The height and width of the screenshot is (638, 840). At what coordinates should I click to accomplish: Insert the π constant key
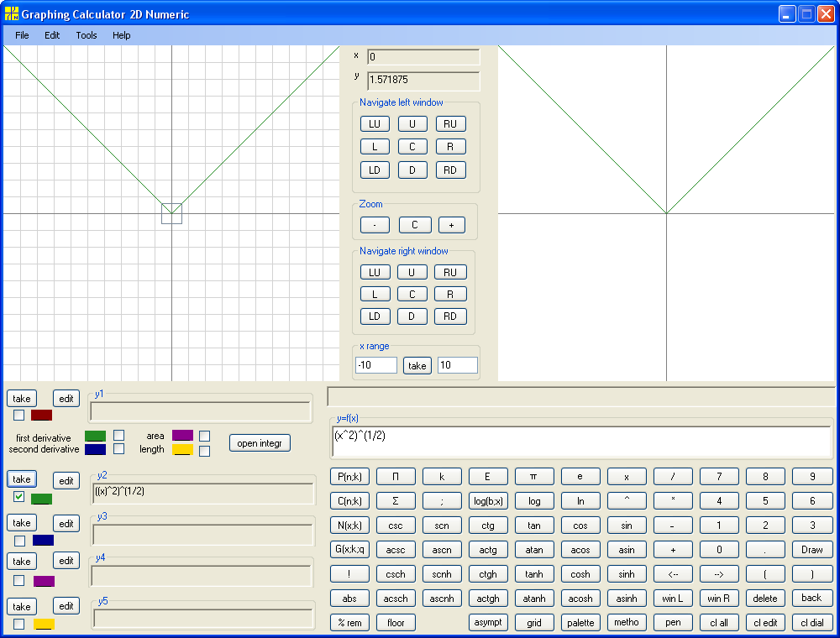click(x=533, y=476)
